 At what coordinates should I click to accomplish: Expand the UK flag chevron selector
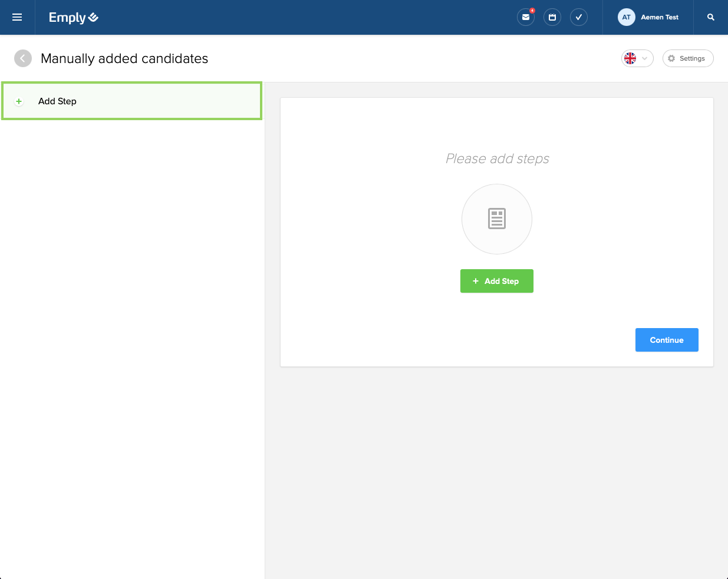point(644,58)
